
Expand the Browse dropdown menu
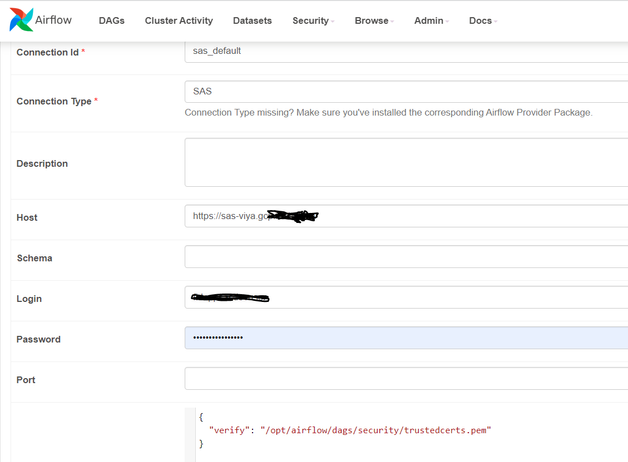(375, 21)
